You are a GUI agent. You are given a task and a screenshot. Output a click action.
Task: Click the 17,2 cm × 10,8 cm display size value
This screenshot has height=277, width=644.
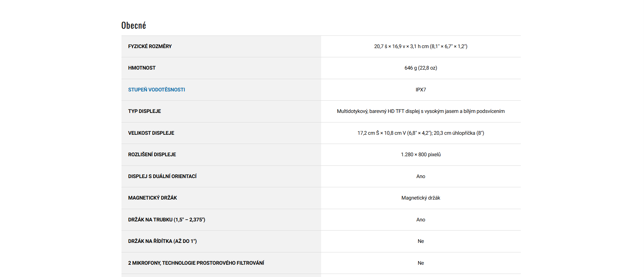click(420, 133)
